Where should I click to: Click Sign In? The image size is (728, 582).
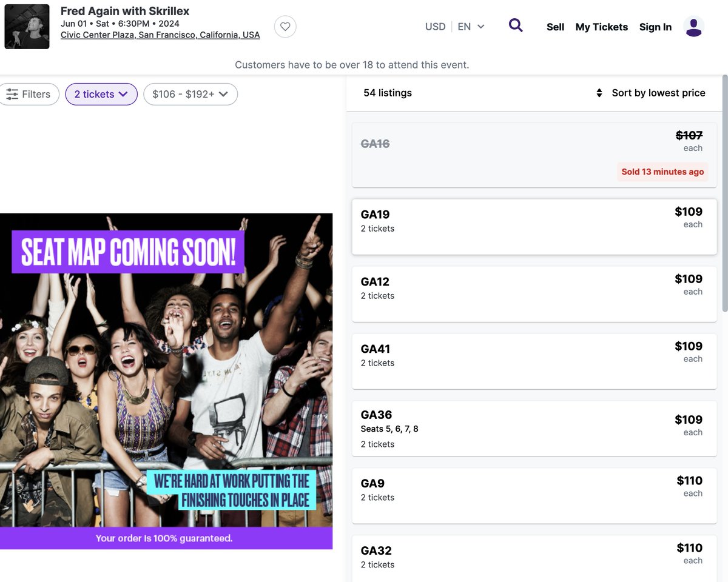click(655, 27)
